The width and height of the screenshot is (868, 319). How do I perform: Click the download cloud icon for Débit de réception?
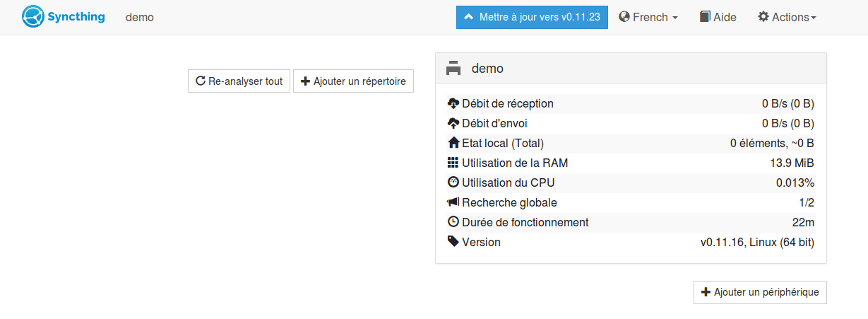click(x=453, y=104)
